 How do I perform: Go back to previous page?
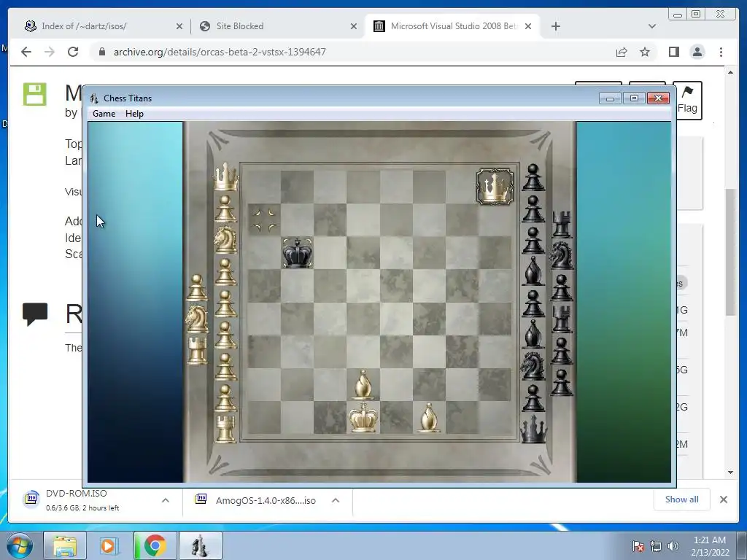click(26, 52)
